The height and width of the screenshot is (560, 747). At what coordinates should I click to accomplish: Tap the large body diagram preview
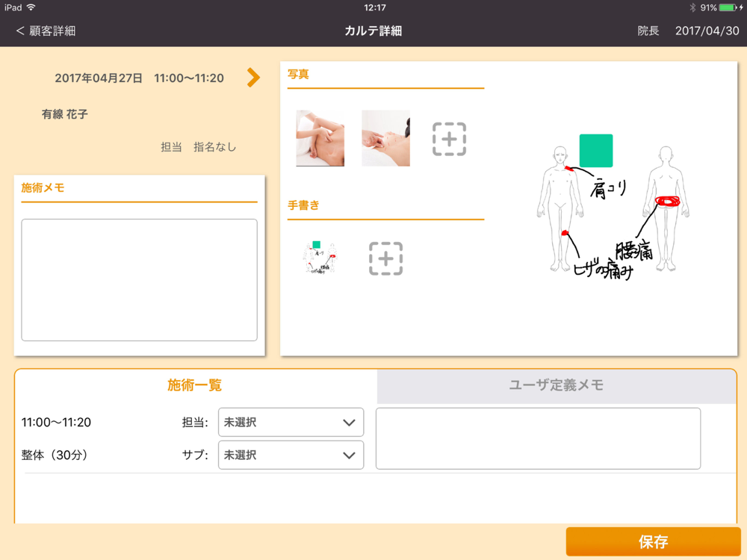point(613,207)
